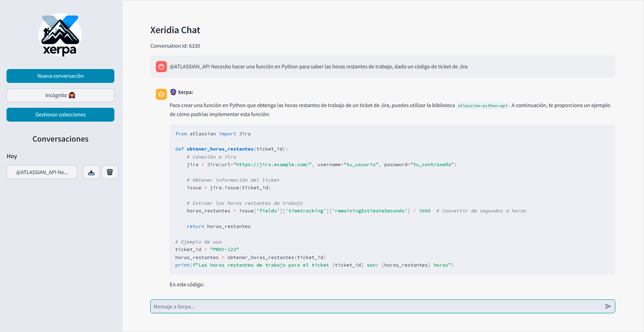Click the '# Ejemplo de uso' comment
The image size is (644, 332).
[x=198, y=242]
